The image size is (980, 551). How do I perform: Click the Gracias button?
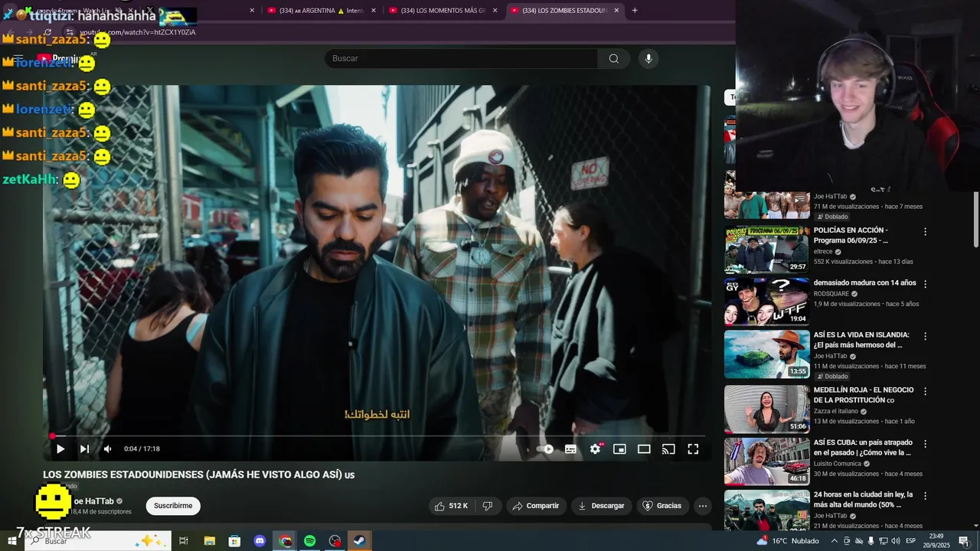pos(661,506)
